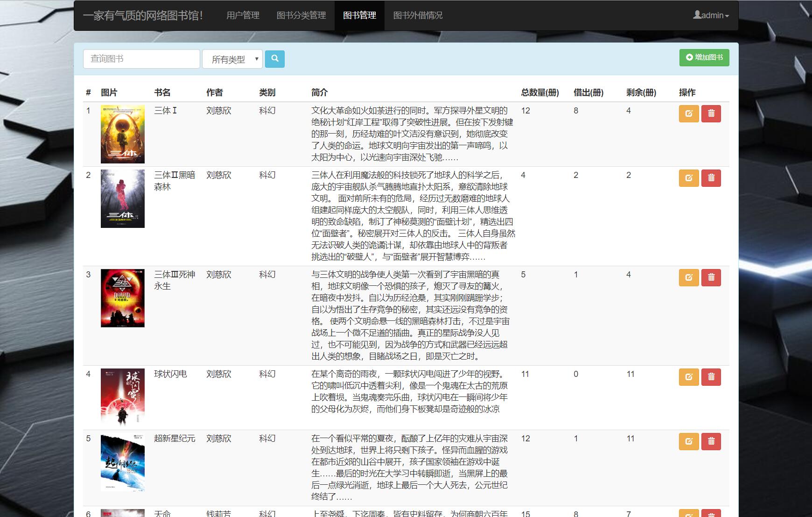Viewport: 812px width, 517px height.
Task: Click the 总数量(册) column header
Action: click(x=540, y=92)
